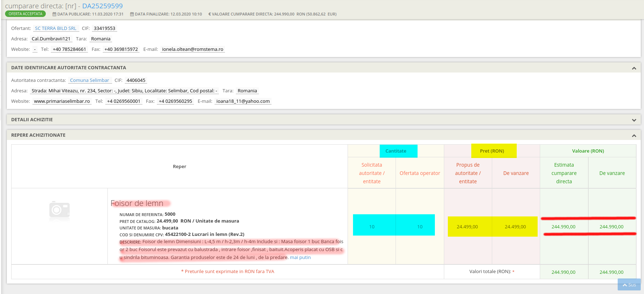Click the authority fax +4 0269560295
This screenshot has width=644, height=294.
point(175,101)
